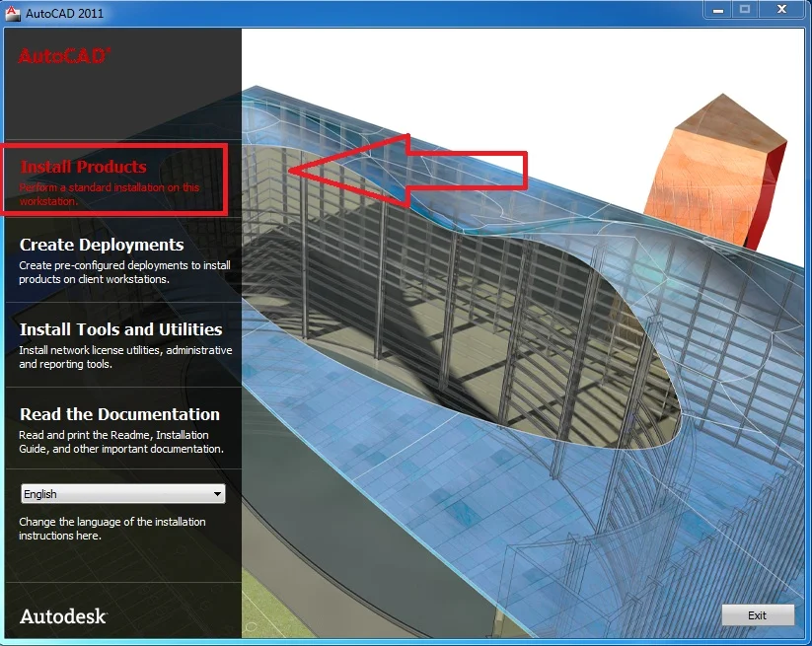Click 'Change the language' instruction text

[x=111, y=529]
